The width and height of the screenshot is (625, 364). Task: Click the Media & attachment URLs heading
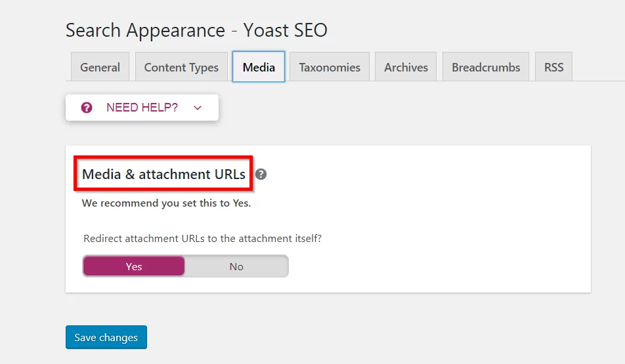[x=163, y=174]
